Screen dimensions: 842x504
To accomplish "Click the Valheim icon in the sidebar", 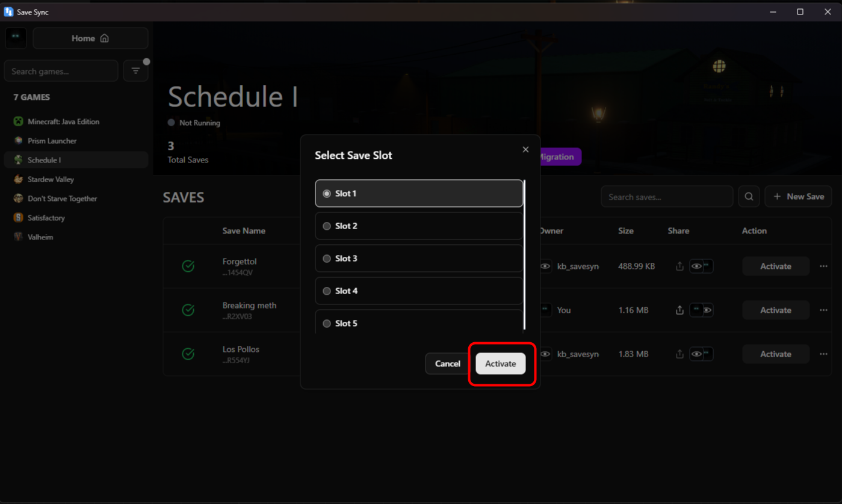I will click(19, 237).
